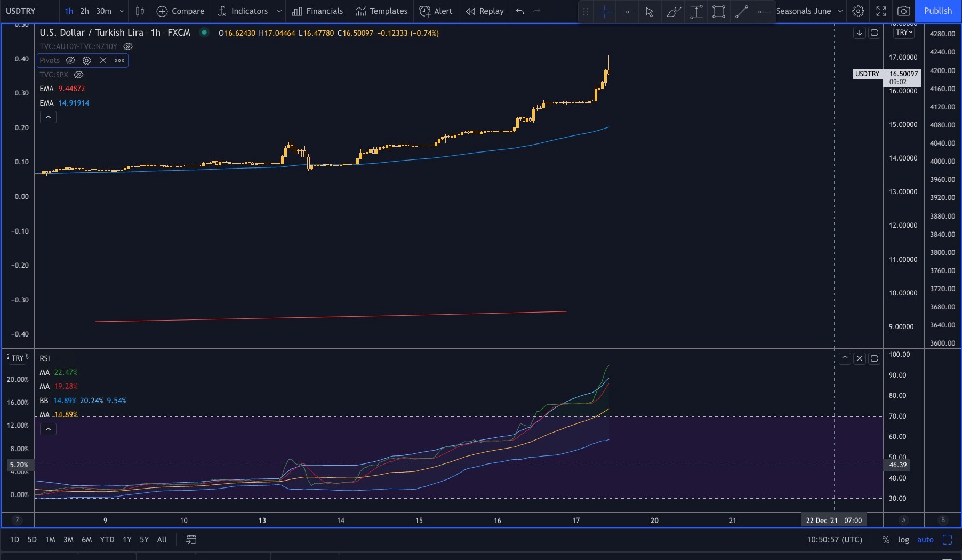
Task: Set date range to 3M
Action: pos(68,540)
